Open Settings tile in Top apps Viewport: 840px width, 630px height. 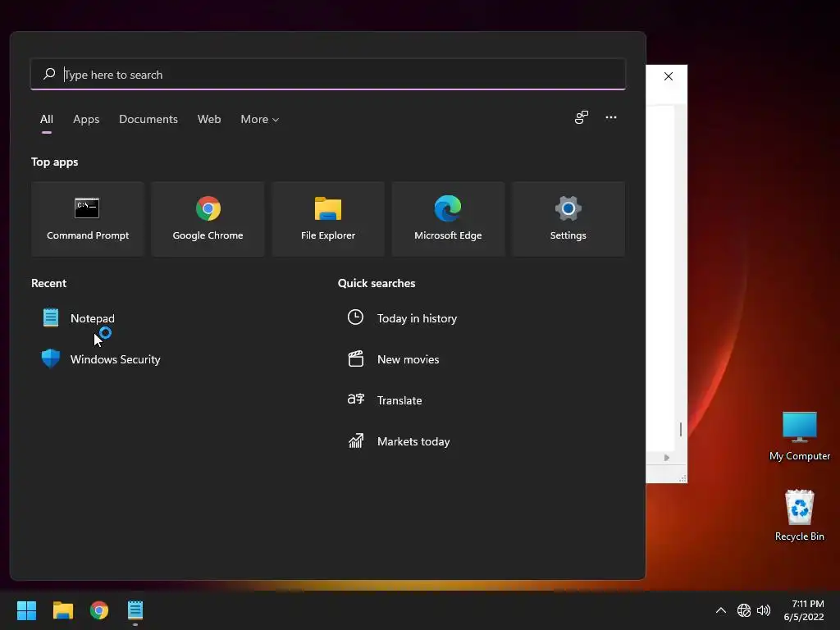pos(568,219)
